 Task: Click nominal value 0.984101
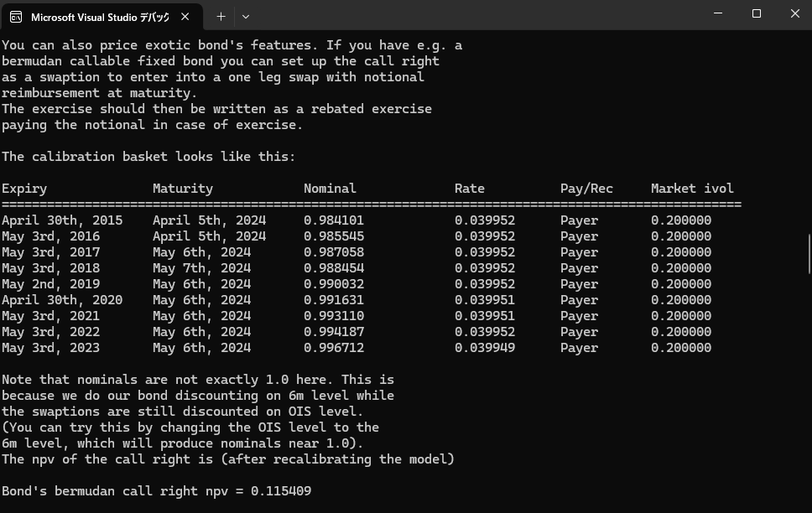[334, 220]
